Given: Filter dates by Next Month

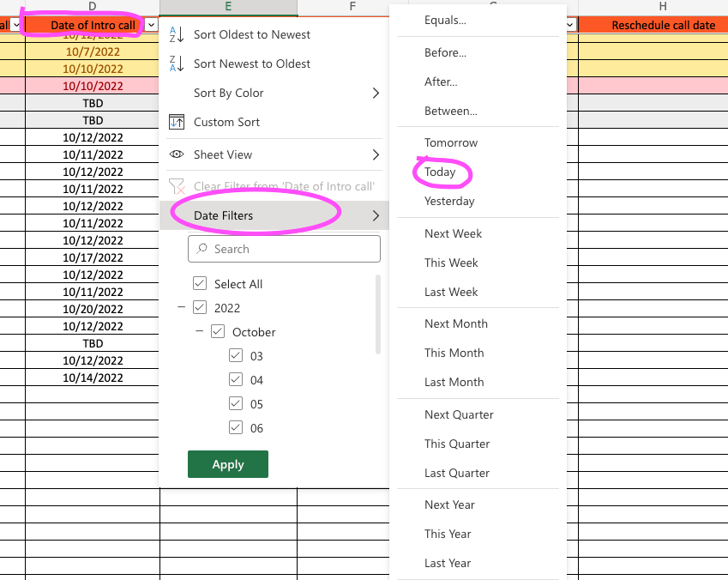Looking at the screenshot, I should (x=478, y=323).
